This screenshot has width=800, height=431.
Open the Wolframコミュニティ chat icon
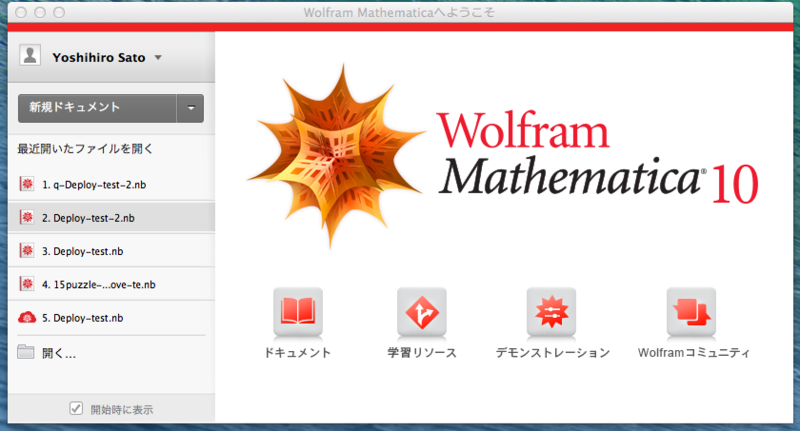691,312
